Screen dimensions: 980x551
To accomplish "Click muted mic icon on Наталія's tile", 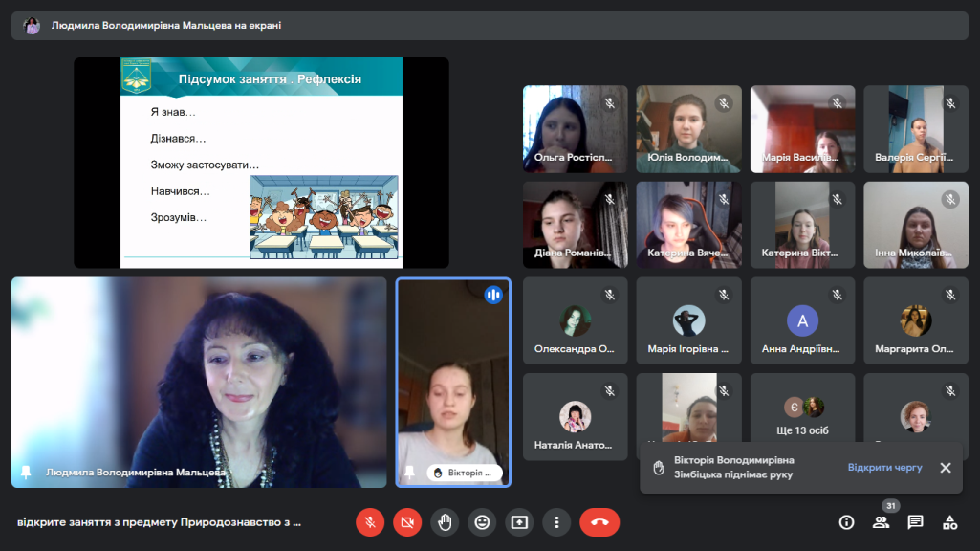I will point(610,391).
